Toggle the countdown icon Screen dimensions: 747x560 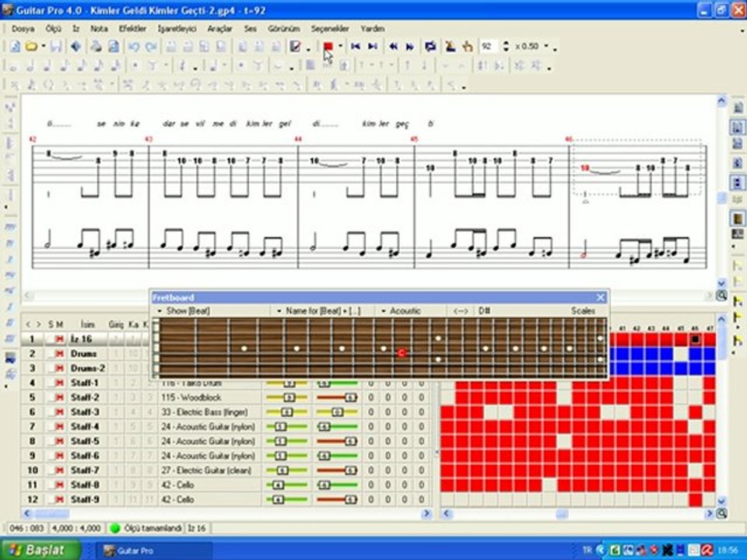pos(468,46)
